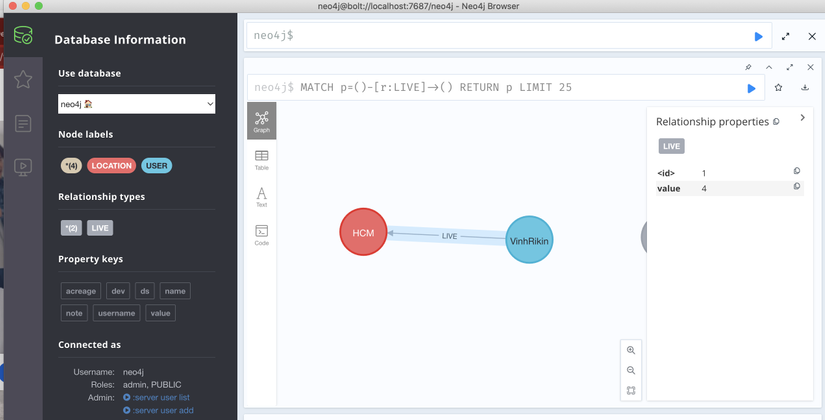Switch to Code view
Viewport: 825px width, 420px height.
point(261,235)
